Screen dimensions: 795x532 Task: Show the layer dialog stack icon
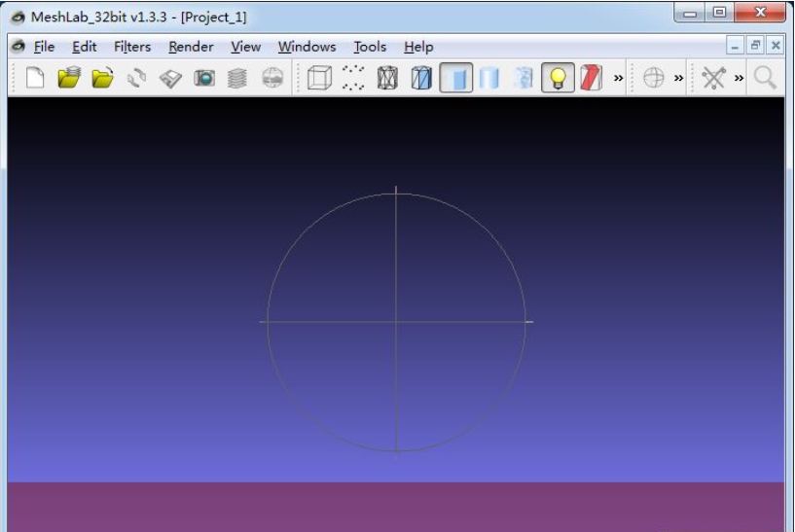237,78
